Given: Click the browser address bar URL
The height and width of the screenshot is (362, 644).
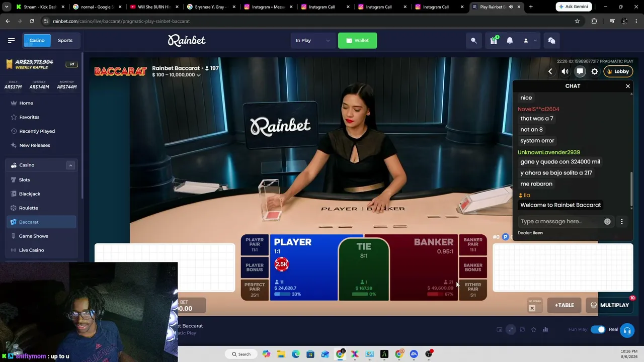Looking at the screenshot, I should [121, 21].
